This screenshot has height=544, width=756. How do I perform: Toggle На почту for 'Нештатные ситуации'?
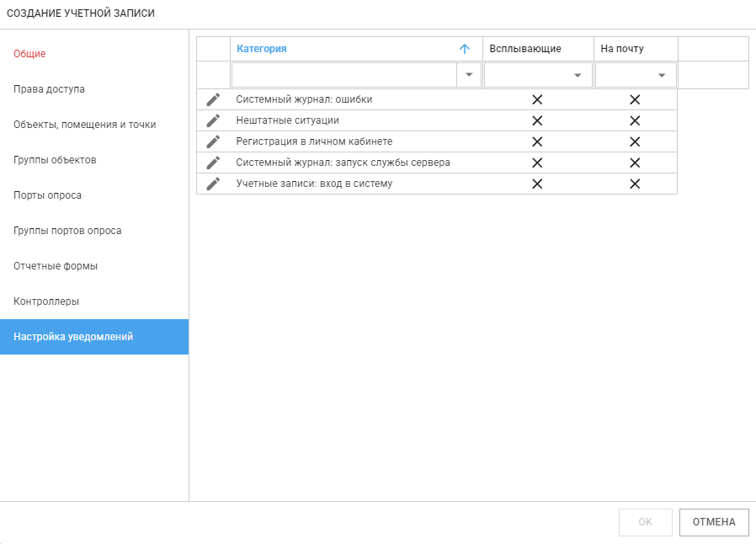635,120
